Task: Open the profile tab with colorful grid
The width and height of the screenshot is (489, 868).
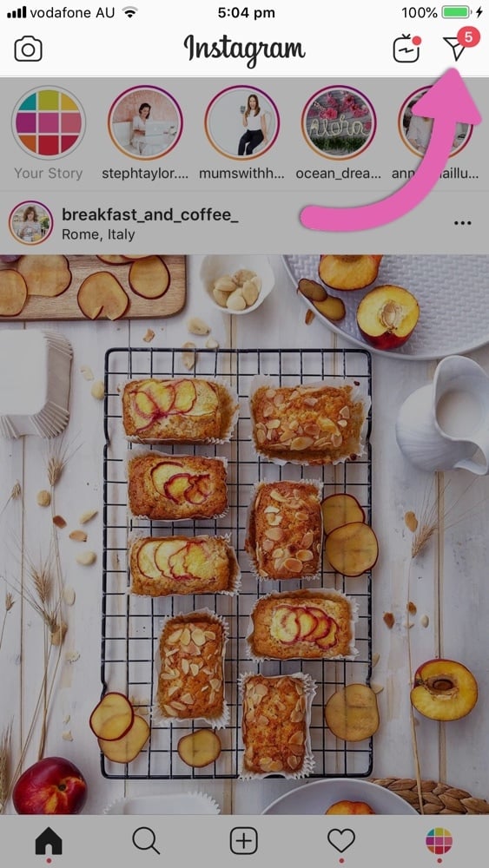Action: [x=439, y=841]
